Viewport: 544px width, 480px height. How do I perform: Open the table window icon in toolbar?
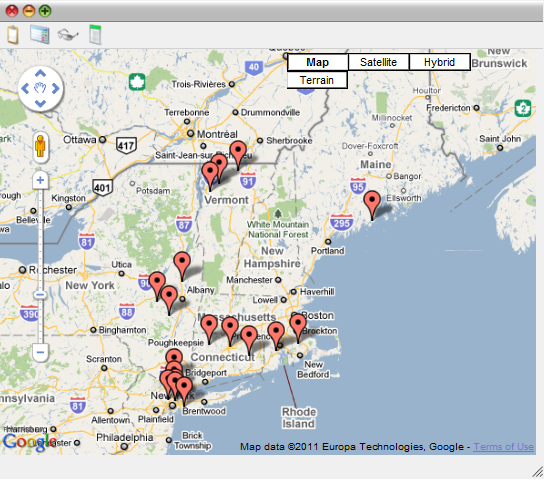pos(40,35)
